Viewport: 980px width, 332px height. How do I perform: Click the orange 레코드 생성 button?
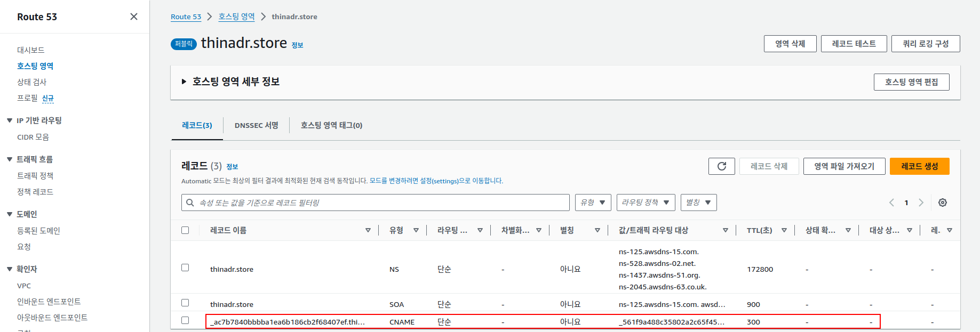[920, 166]
